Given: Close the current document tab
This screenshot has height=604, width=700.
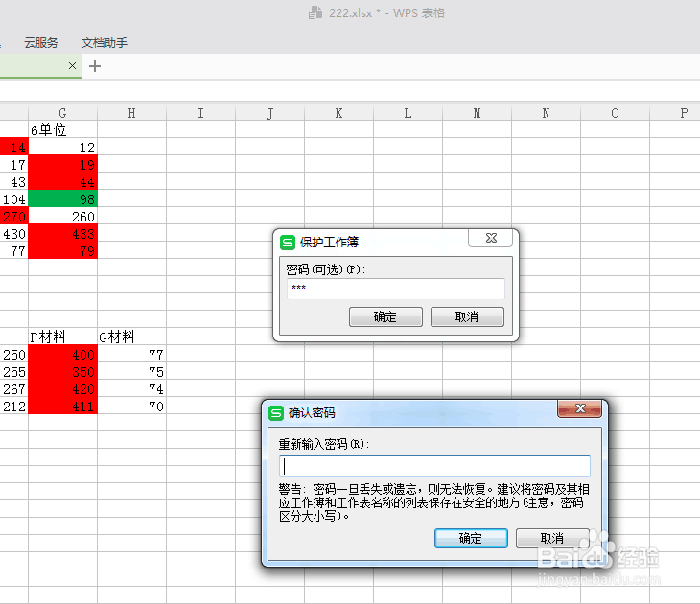Looking at the screenshot, I should (x=72, y=65).
